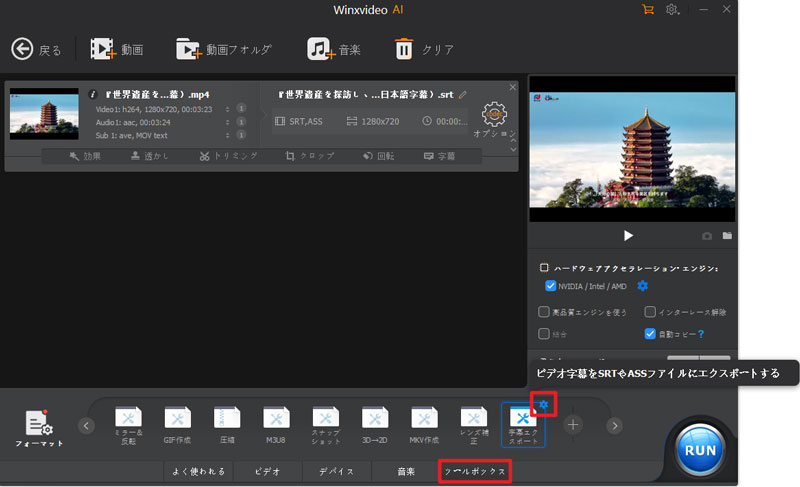Show file info via the i icon
The height and width of the screenshot is (487, 800).
tap(92, 94)
